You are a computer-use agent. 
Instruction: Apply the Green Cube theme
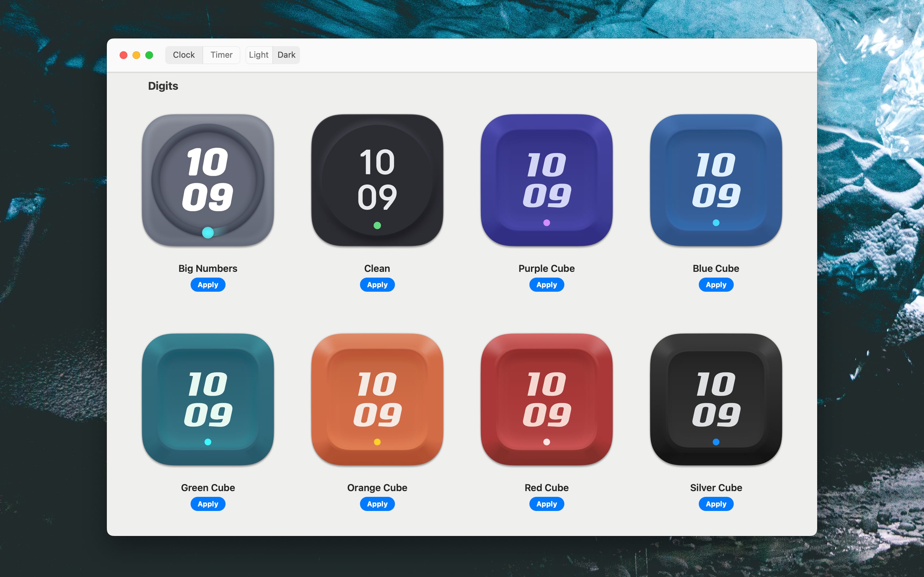208,504
